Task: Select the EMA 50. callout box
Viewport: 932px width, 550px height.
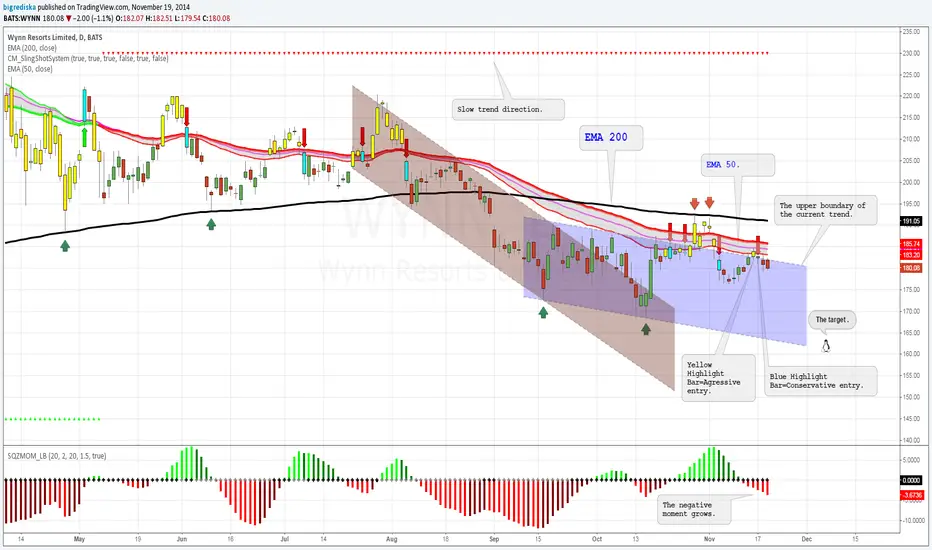Action: point(737,165)
